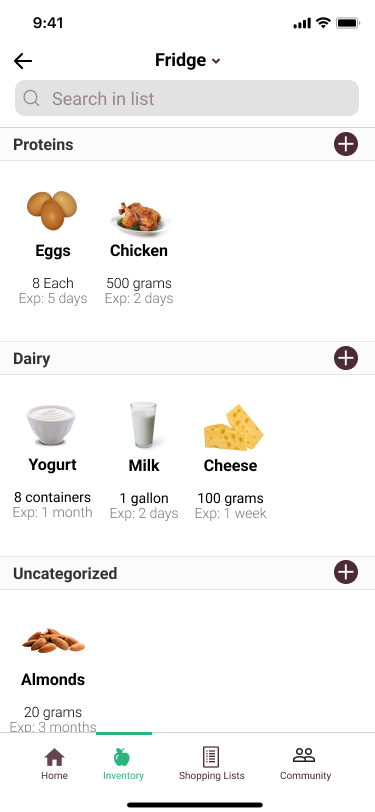Image resolution: width=375 pixels, height=812 pixels.
Task: Switch to Shopping Lists tab
Action: (211, 764)
